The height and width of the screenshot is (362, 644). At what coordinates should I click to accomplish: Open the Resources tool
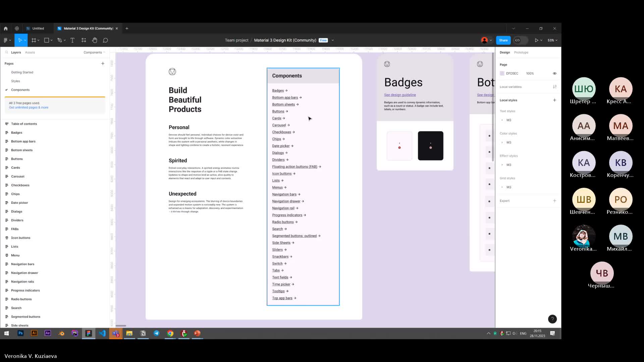pyautogui.click(x=84, y=40)
